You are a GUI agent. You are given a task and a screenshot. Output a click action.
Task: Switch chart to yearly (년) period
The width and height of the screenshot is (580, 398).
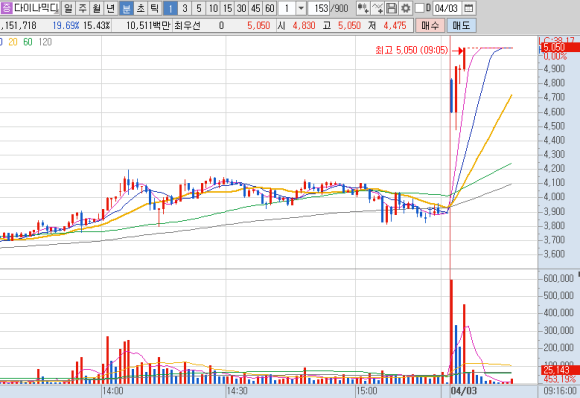pos(111,8)
